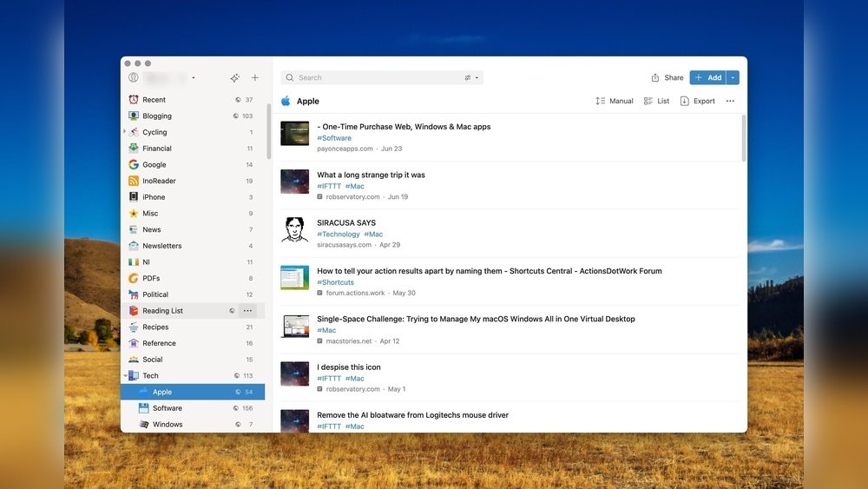The width and height of the screenshot is (868, 489).
Task: Open Remove the AI bloatware bookmark
Action: (412, 415)
